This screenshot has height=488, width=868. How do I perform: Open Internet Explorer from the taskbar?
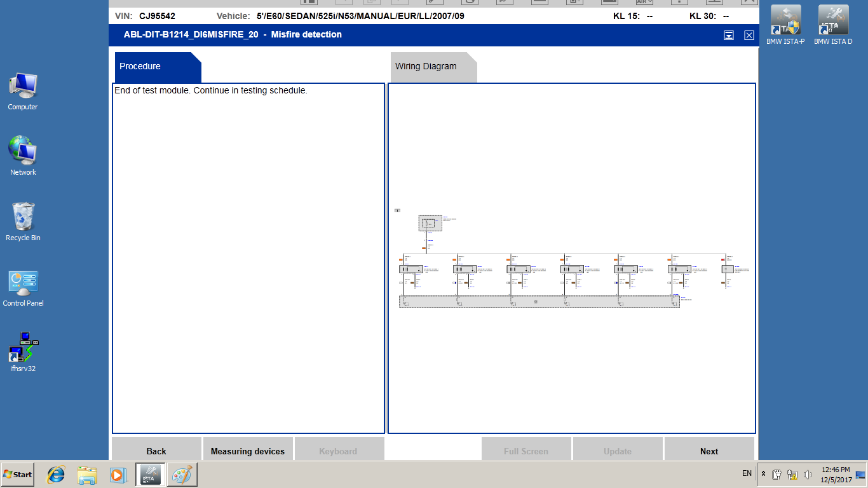point(56,474)
